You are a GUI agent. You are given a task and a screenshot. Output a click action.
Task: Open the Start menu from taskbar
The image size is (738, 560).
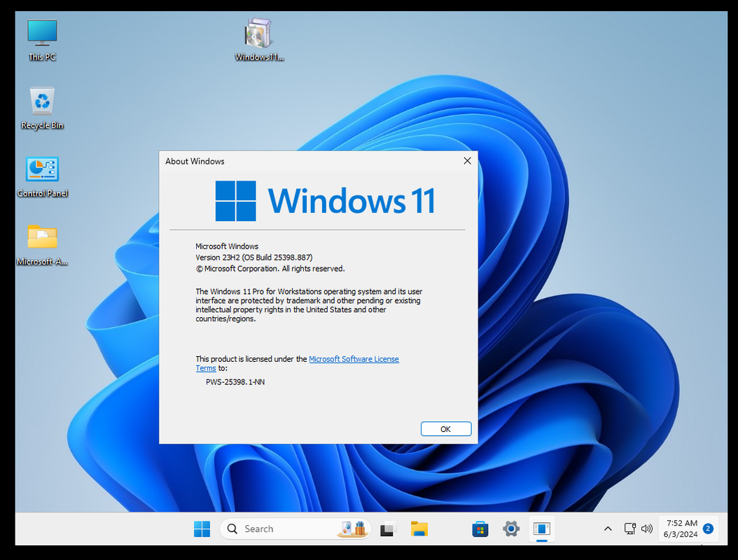point(202,529)
